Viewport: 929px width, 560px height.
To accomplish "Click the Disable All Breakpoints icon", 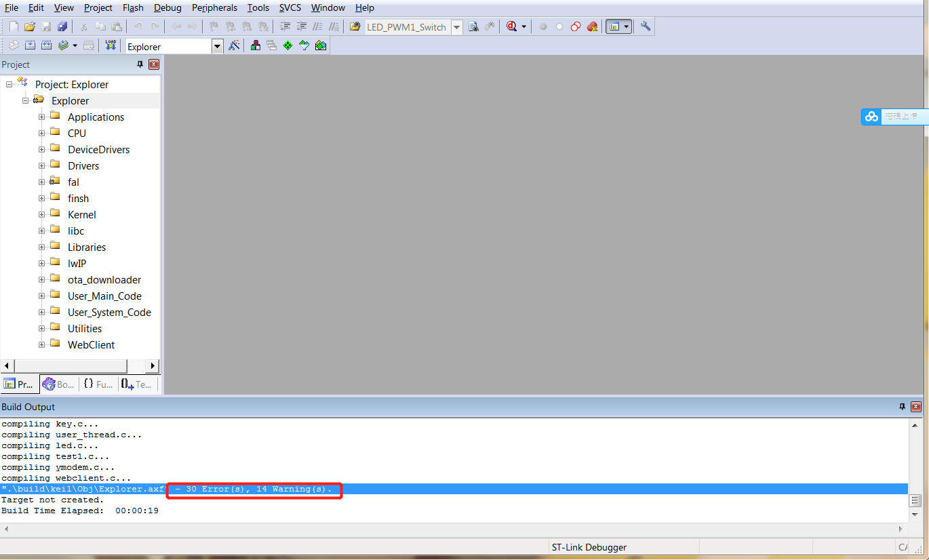I will [x=575, y=26].
